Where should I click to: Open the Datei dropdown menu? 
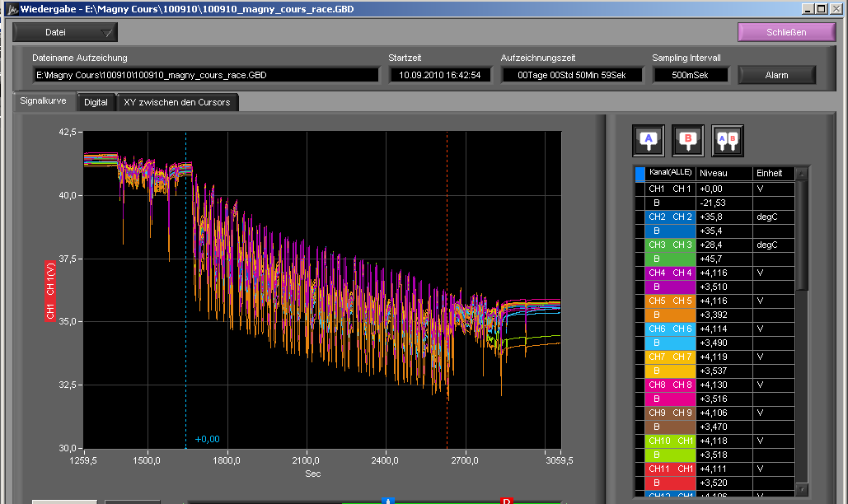65,32
